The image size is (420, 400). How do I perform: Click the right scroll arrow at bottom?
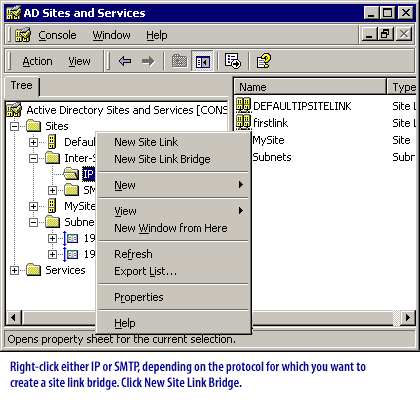click(408, 317)
